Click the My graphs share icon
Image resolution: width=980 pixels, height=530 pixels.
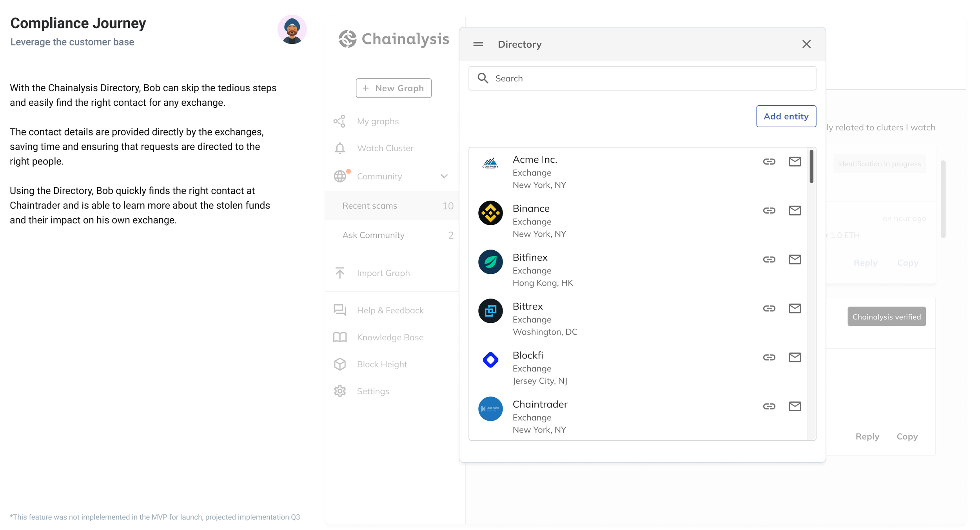coord(339,121)
